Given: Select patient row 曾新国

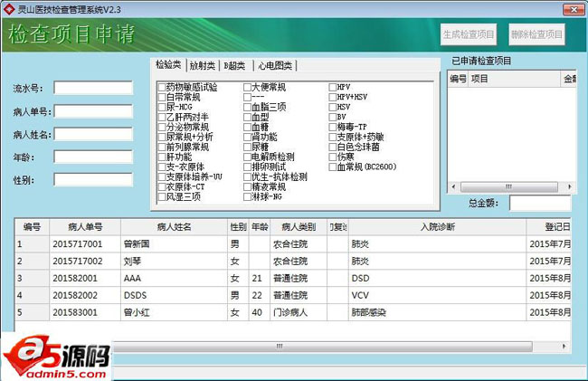Looking at the screenshot, I should coord(293,244).
